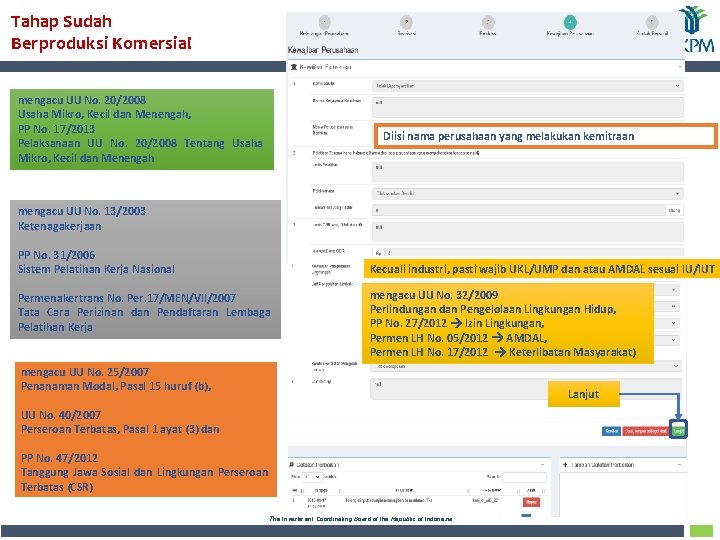
Task: Go to wizard step 2 circle, Realisasi
Action: click(406, 22)
